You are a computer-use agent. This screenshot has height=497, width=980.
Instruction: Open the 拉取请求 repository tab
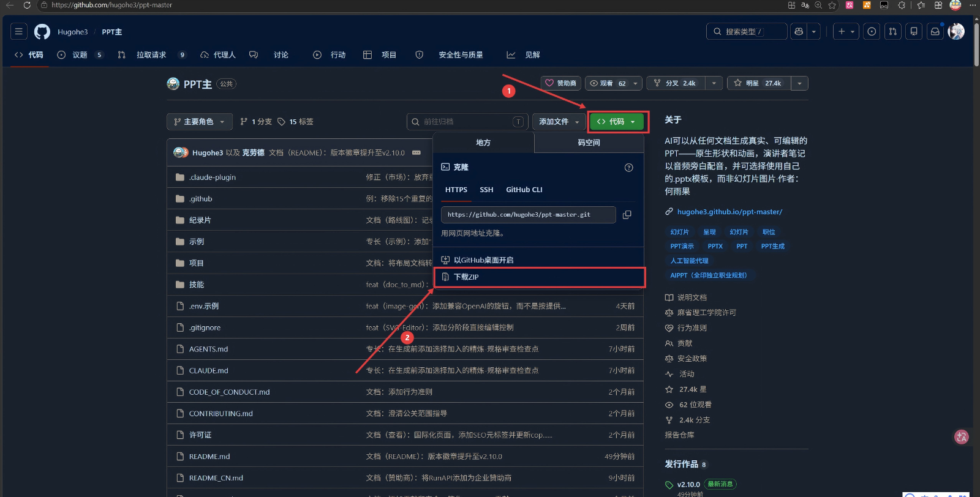coord(152,55)
